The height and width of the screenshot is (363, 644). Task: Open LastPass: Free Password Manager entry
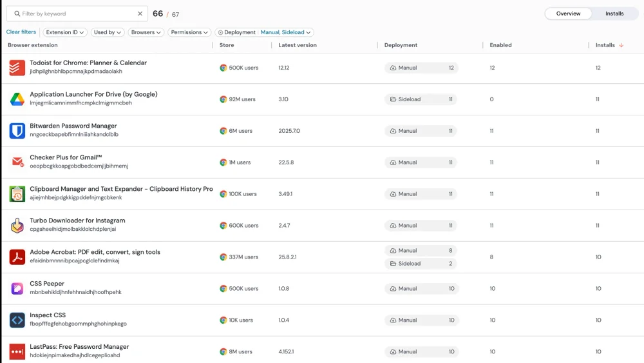(79, 347)
